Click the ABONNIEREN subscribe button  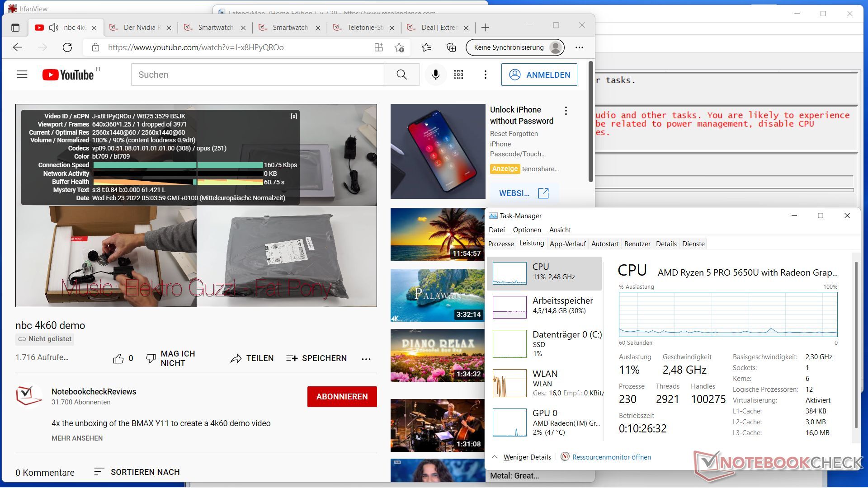pyautogui.click(x=342, y=396)
